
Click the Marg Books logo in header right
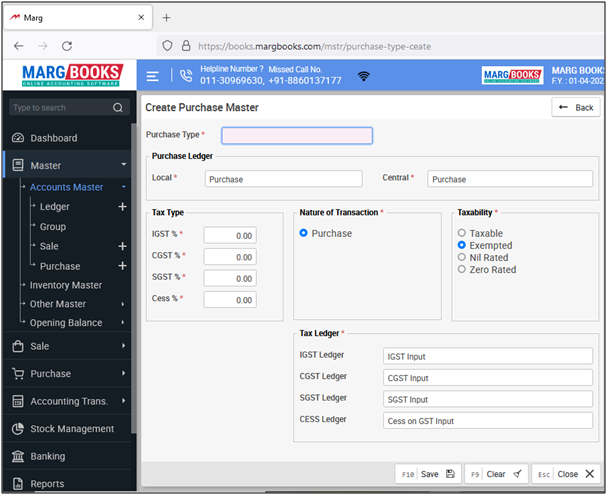tap(512, 75)
